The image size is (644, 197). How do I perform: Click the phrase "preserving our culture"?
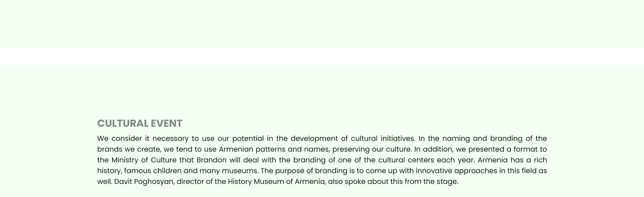coord(372,149)
